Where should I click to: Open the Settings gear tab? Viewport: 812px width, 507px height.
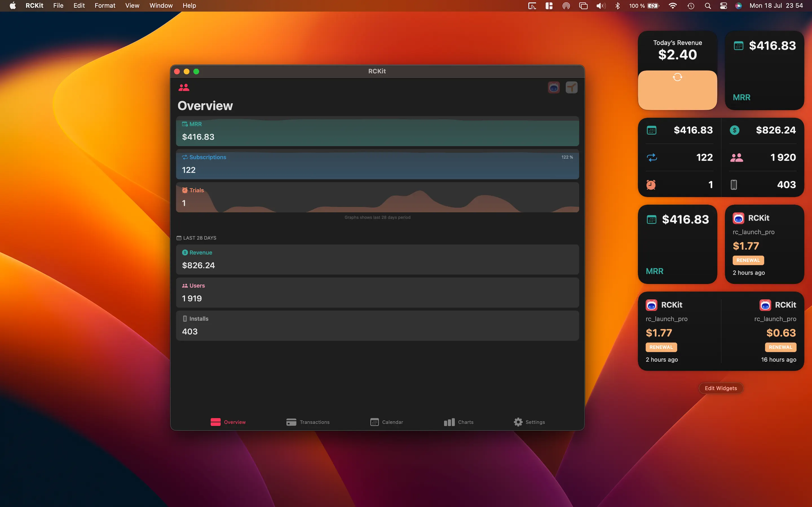click(x=529, y=422)
